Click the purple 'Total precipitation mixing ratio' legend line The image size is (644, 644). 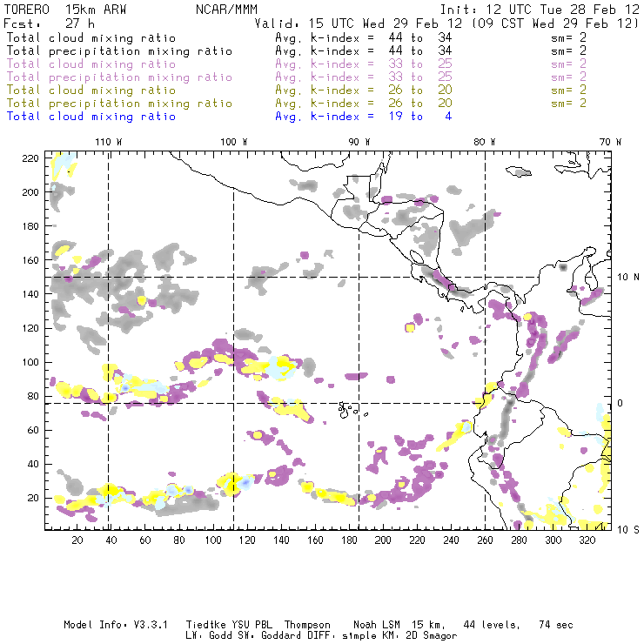119,77
